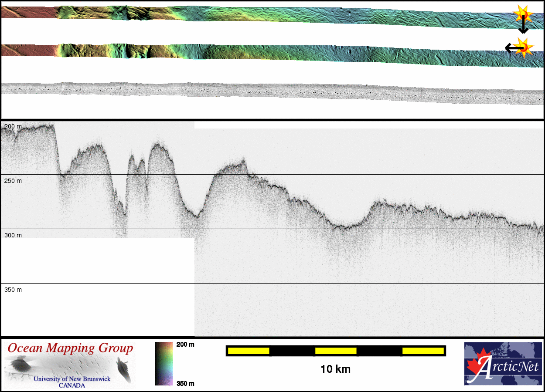Select the 300 m depth axis label
The width and height of the screenshot is (545, 392).
pyautogui.click(x=13, y=235)
